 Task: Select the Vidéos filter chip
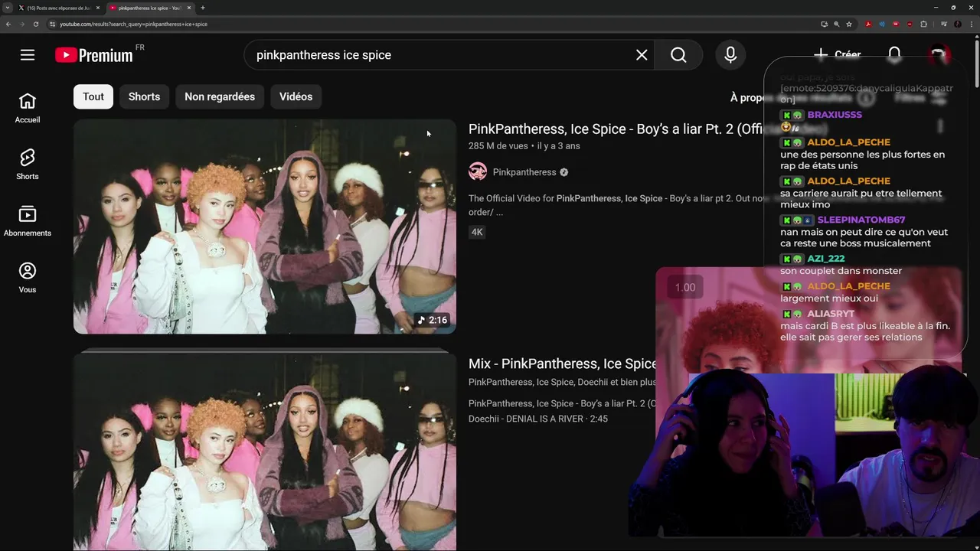(296, 96)
